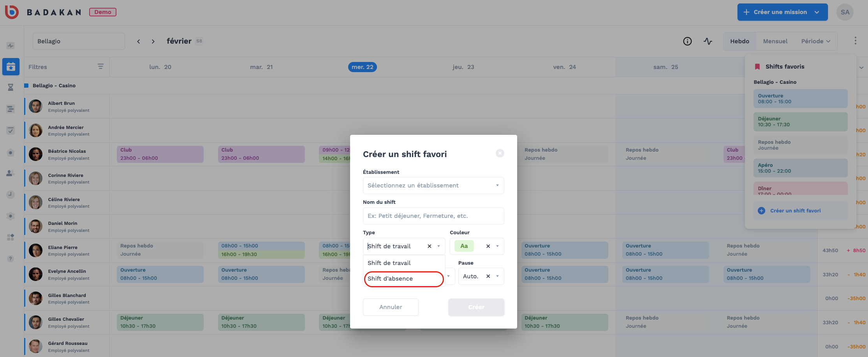Open the employees sidebar icon
The height and width of the screenshot is (357, 868).
11,173
